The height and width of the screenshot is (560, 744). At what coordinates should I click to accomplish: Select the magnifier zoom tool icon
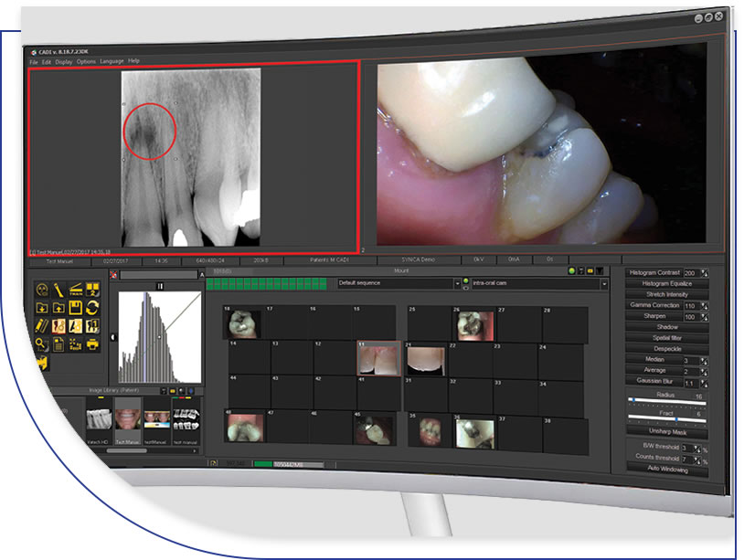[42, 343]
